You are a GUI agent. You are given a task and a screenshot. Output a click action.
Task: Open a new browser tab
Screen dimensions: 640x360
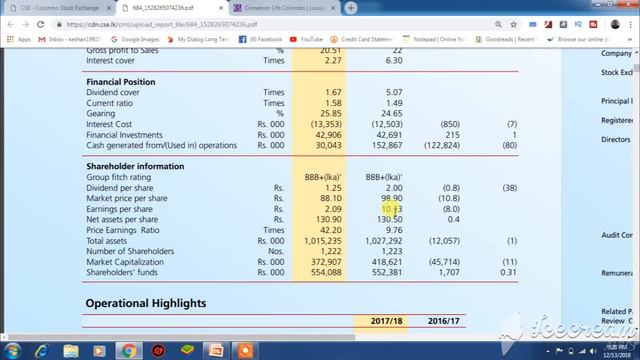pos(351,8)
